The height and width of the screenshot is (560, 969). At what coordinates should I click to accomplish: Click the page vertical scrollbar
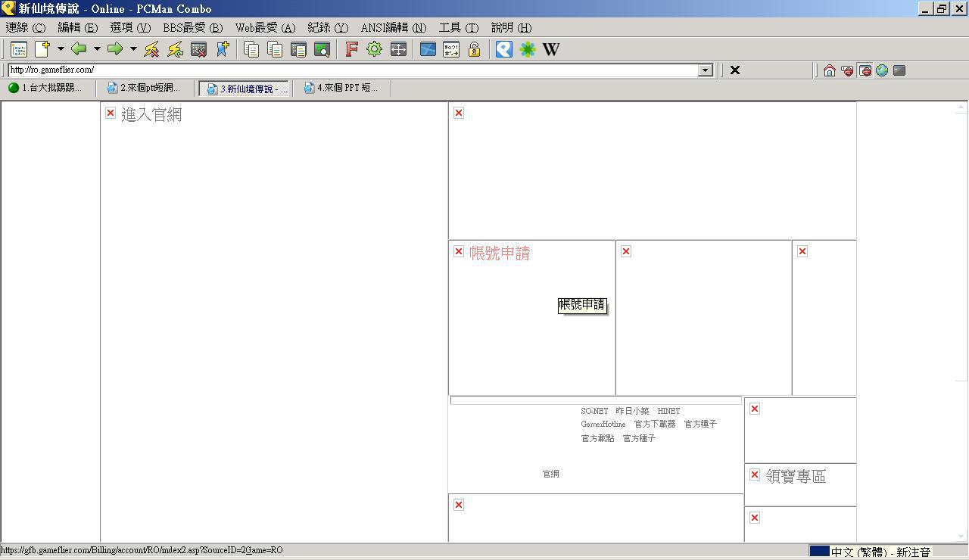pyautogui.click(x=961, y=322)
